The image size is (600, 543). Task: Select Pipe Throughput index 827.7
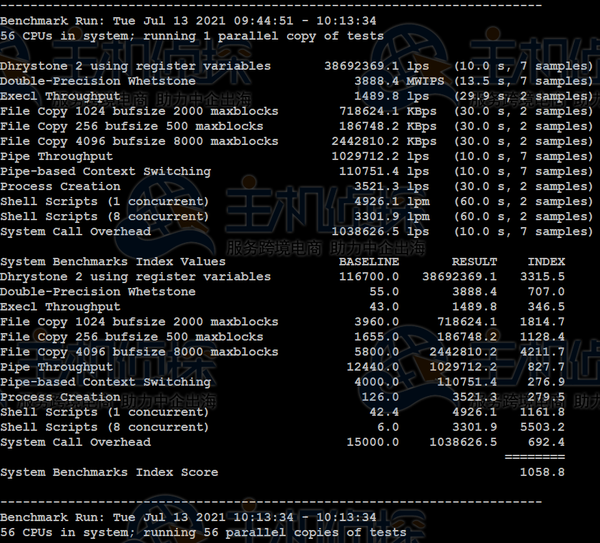pos(546,367)
